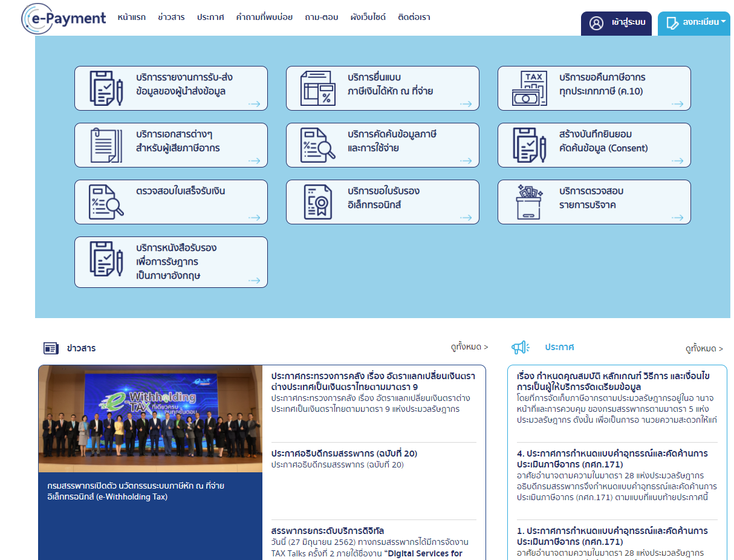This screenshot has width=734, height=560.
Task: Click the e-Payment logo
Action: 64,18
